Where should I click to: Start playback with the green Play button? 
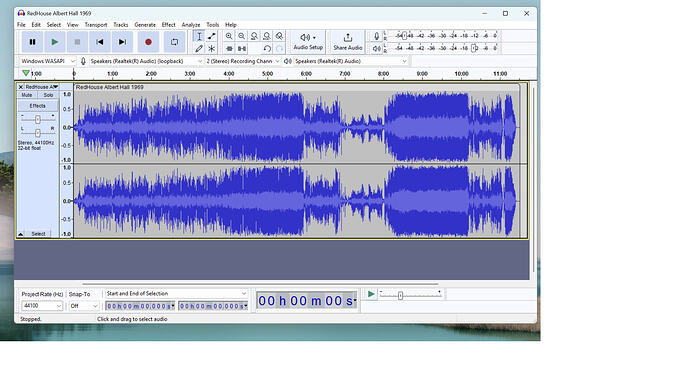[x=55, y=42]
